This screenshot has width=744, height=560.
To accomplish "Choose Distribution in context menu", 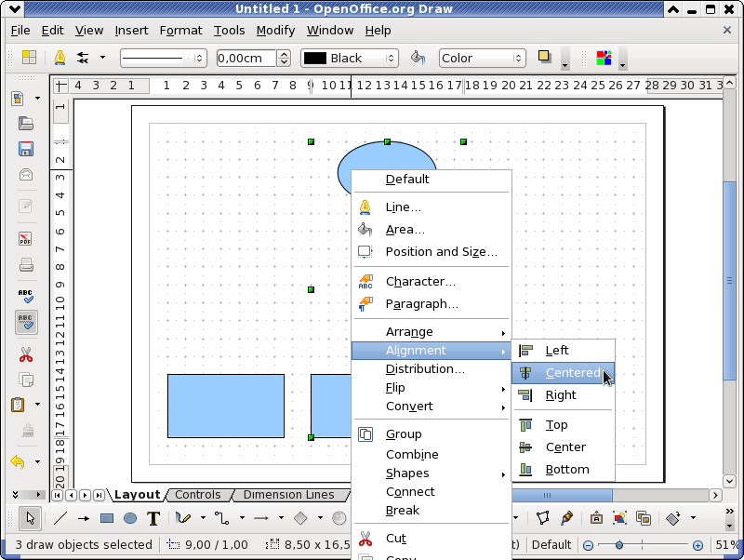I will tap(432, 368).
